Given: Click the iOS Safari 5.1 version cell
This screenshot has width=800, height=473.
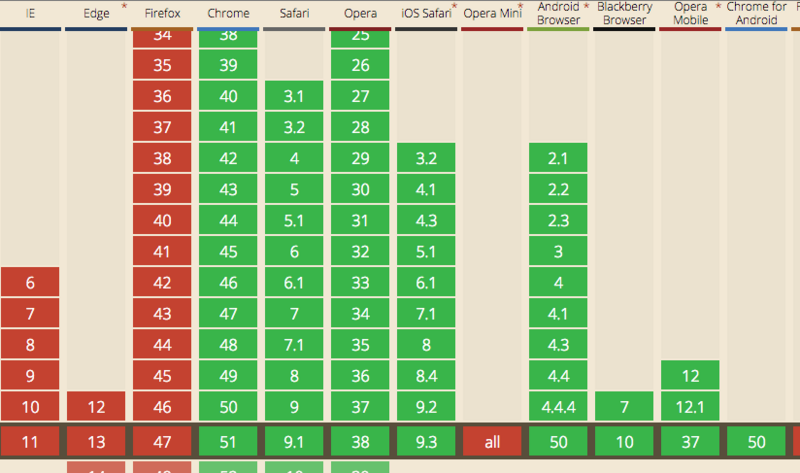Looking at the screenshot, I should tap(426, 251).
